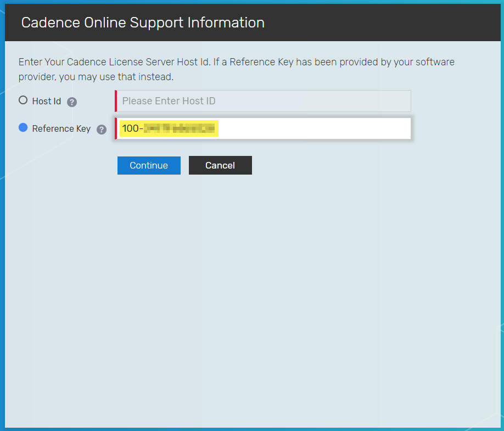504x431 pixels.
Task: Click the highlighted "100-" reference key prefix
Action: (x=132, y=128)
